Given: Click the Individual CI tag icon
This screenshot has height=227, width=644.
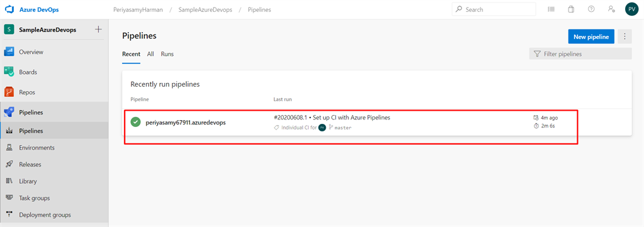Looking at the screenshot, I should coord(277,128).
